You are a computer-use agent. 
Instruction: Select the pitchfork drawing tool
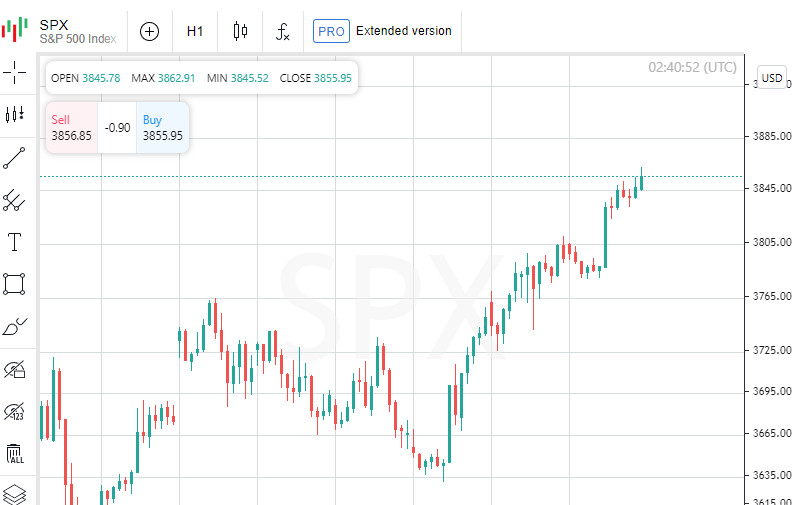tap(14, 200)
